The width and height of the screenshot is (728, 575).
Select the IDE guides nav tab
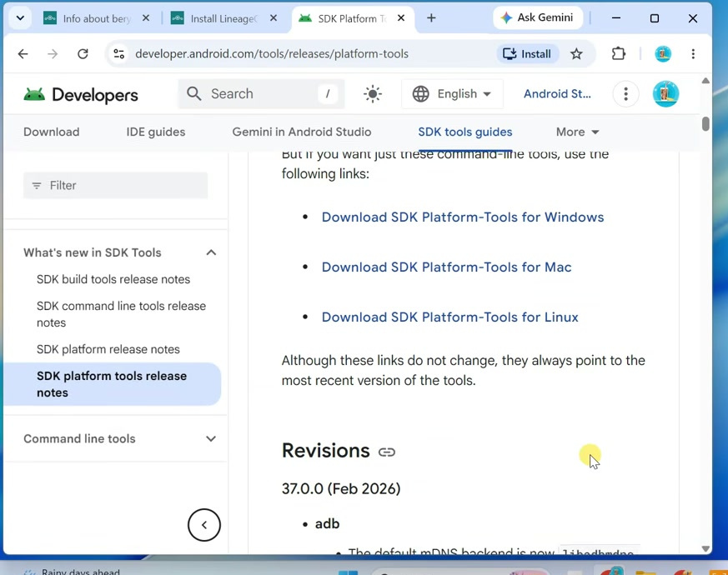pos(156,132)
